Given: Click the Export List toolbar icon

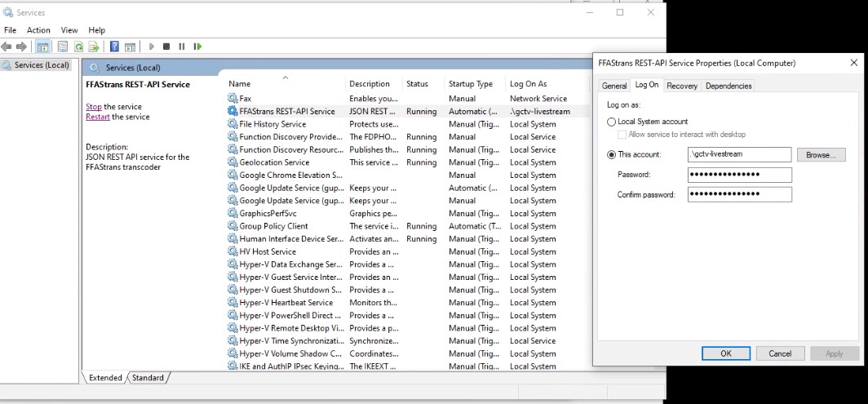Looking at the screenshot, I should click(94, 47).
